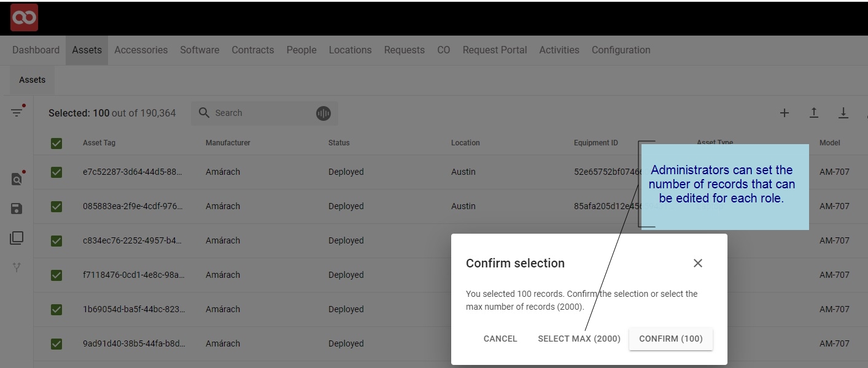Image resolution: width=868 pixels, height=368 pixels.
Task: Toggle the select-all header checkbox
Action: [56, 143]
